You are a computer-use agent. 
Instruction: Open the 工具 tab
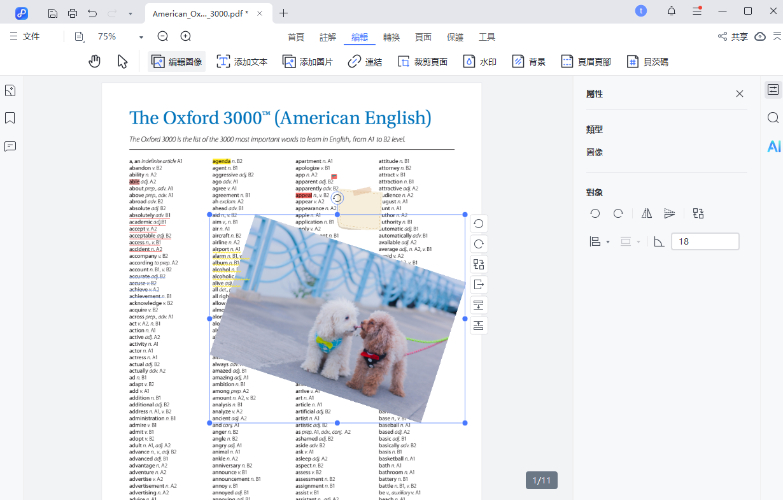487,37
